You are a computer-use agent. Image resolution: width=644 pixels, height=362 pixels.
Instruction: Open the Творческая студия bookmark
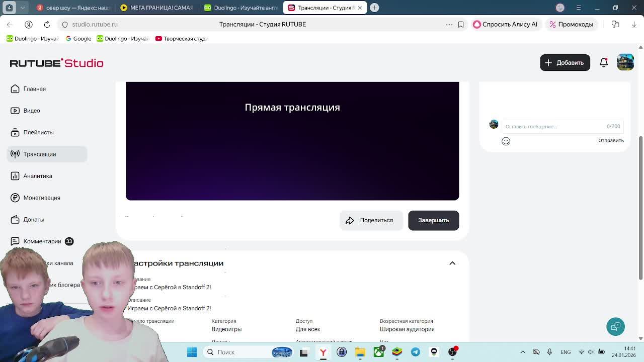pos(182,39)
